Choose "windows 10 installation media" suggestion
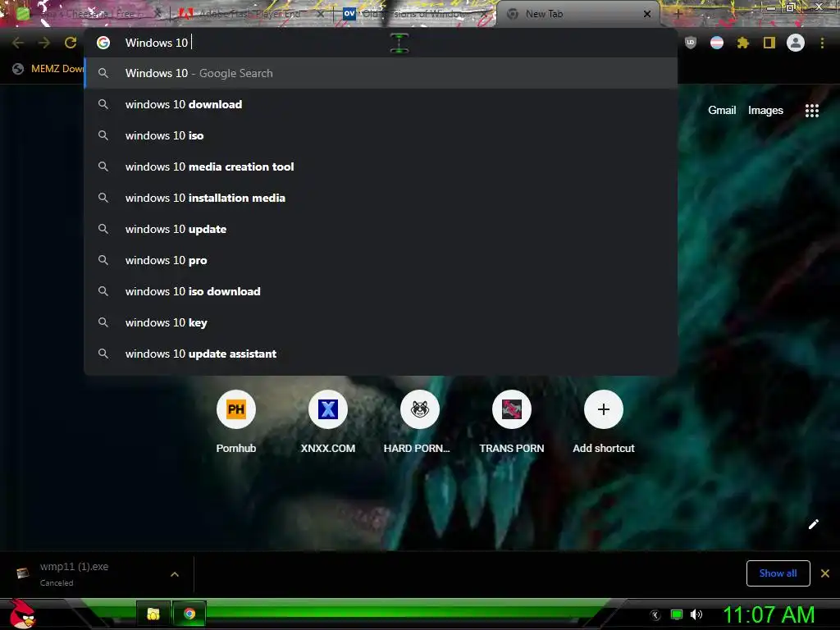Screen dimensions: 840x630 point(381,198)
